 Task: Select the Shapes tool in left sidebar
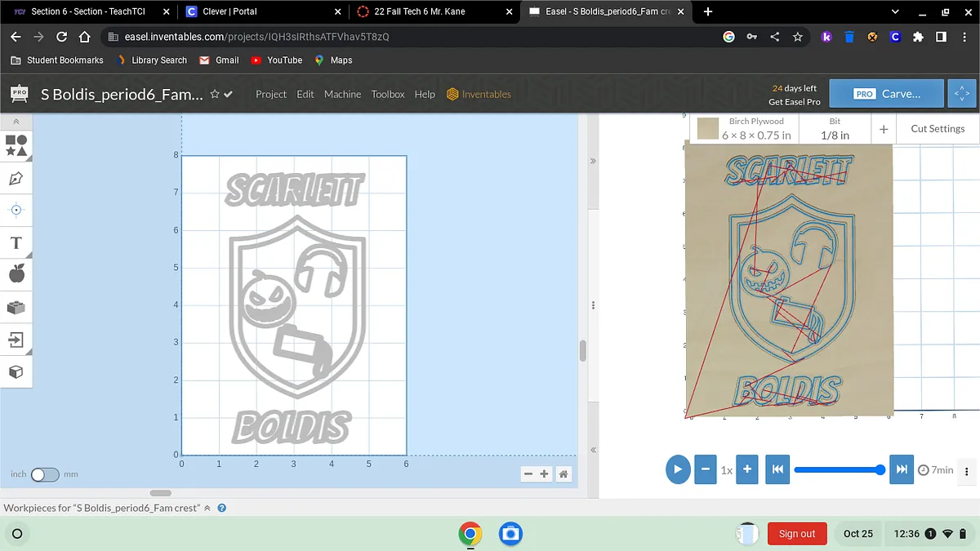(x=16, y=145)
